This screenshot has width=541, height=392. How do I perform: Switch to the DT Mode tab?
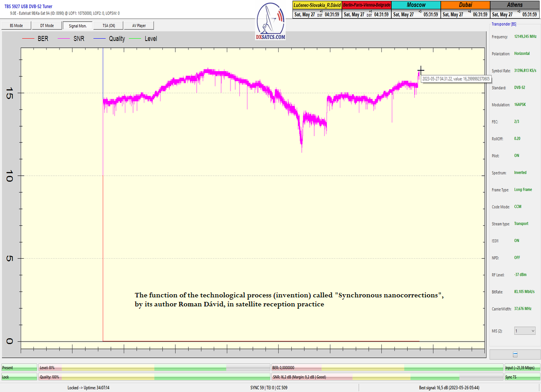click(x=46, y=26)
